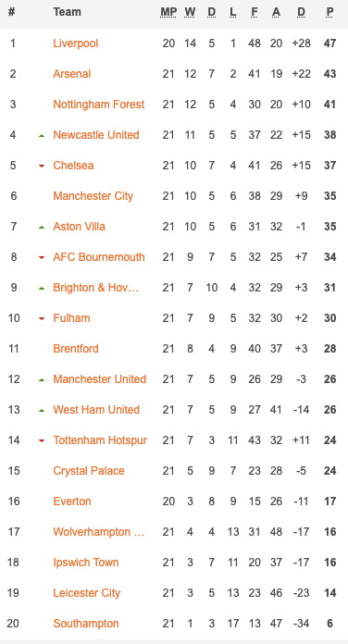This screenshot has height=644, width=348.
Task: Click the green up arrow beside Aston Villa
Action: click(x=42, y=227)
